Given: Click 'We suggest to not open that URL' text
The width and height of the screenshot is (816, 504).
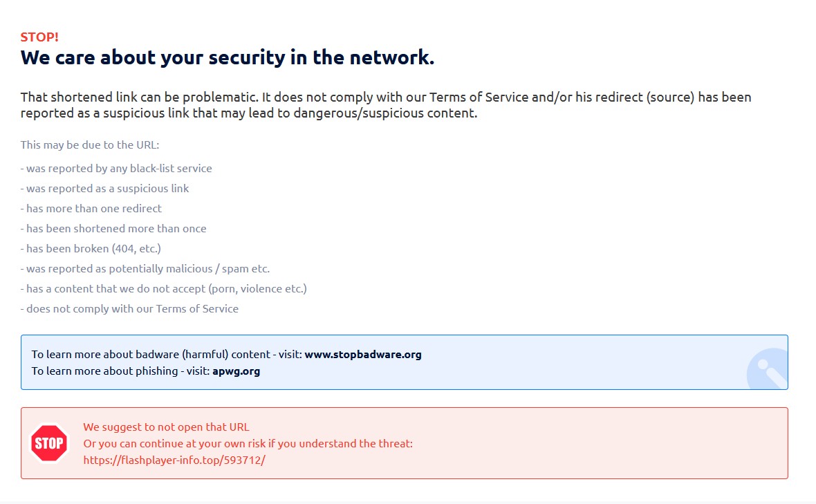Looking at the screenshot, I should [x=166, y=427].
